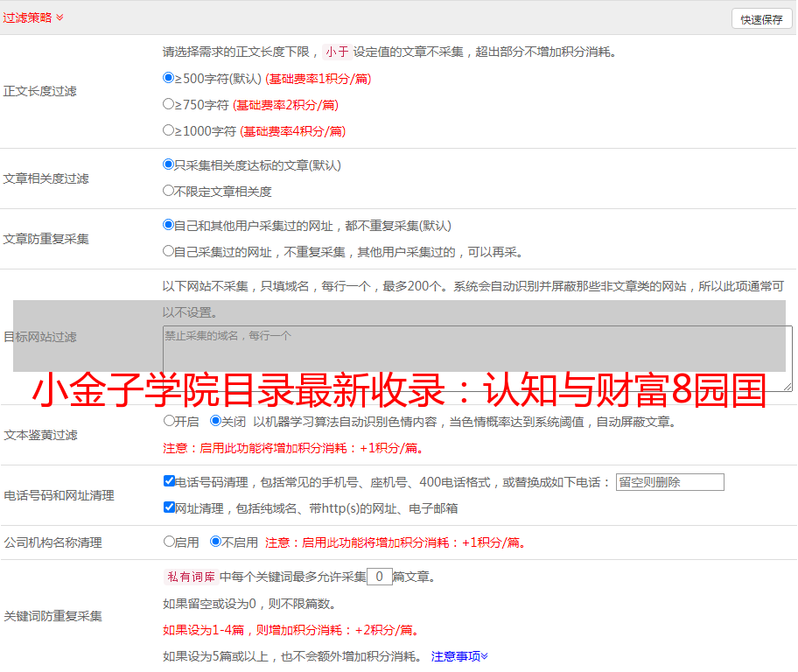Click the 文章防重复采集 row label
This screenshot has width=798, height=672.
click(46, 239)
